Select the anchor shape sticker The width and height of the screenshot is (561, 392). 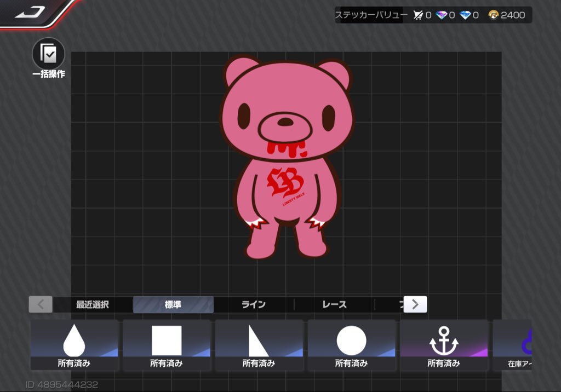click(444, 345)
